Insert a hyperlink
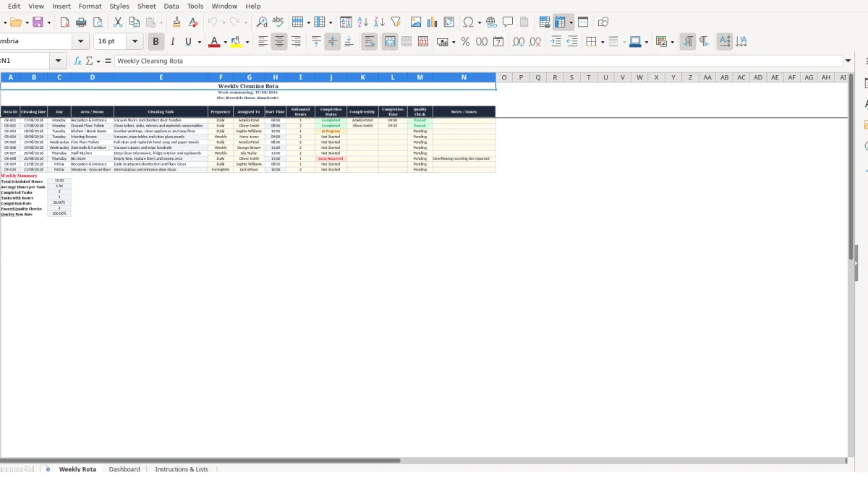Screen dimensions: 868x488 [x=491, y=22]
